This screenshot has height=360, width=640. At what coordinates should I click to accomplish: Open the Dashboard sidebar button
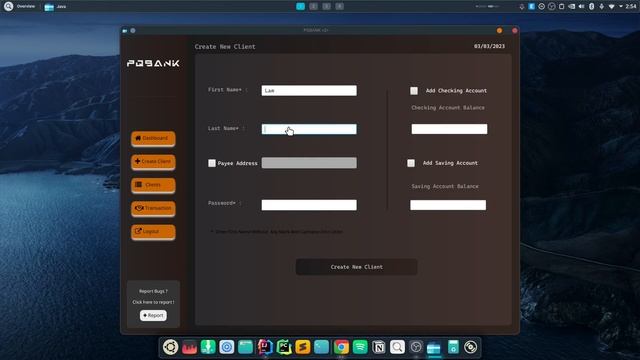coord(153,138)
